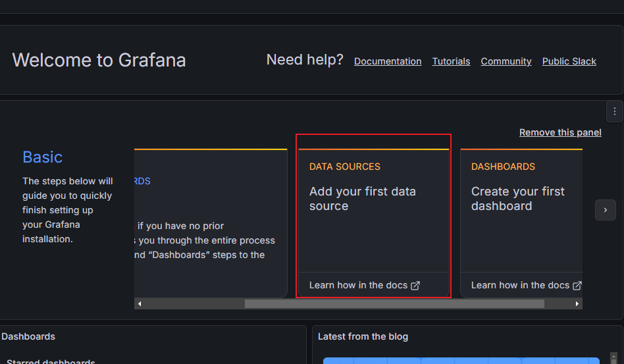Click the next-step chevron arrow button
Image resolution: width=624 pixels, height=364 pixels.
click(x=606, y=210)
